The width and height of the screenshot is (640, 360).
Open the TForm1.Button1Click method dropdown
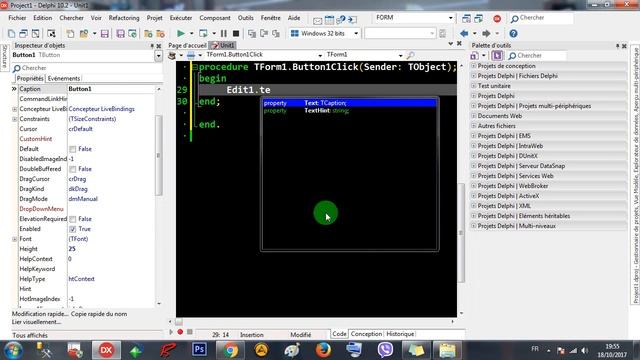point(320,55)
